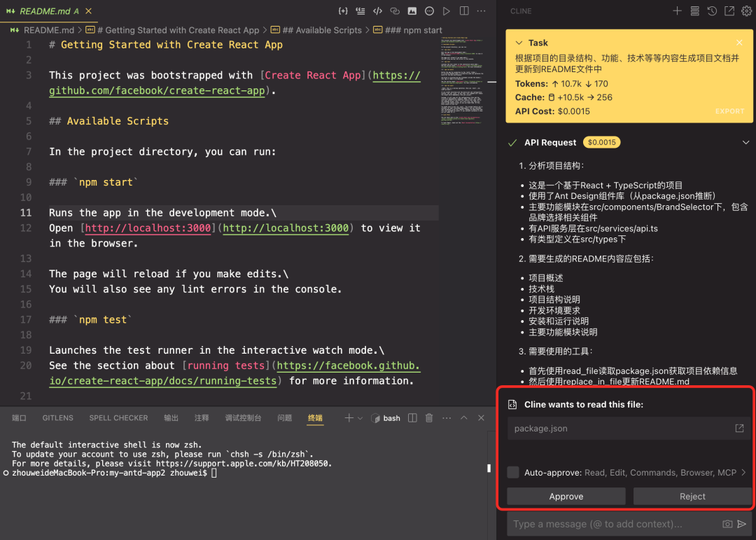The image size is (756, 540).
Task: Collapse the Task header chevron
Action: point(519,43)
